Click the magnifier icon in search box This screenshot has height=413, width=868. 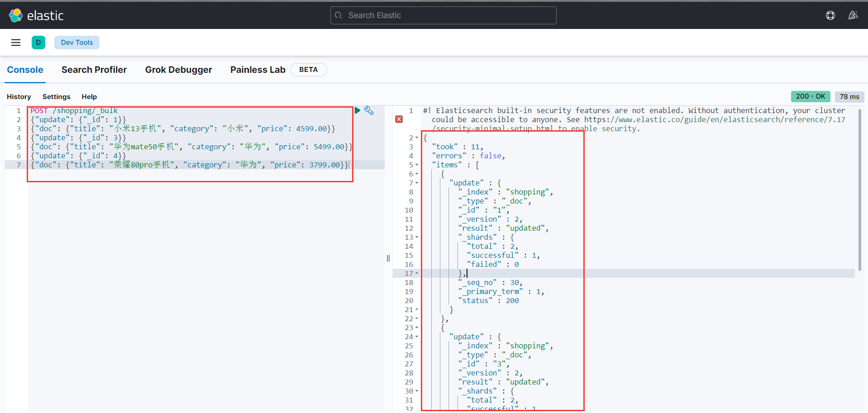pos(339,15)
